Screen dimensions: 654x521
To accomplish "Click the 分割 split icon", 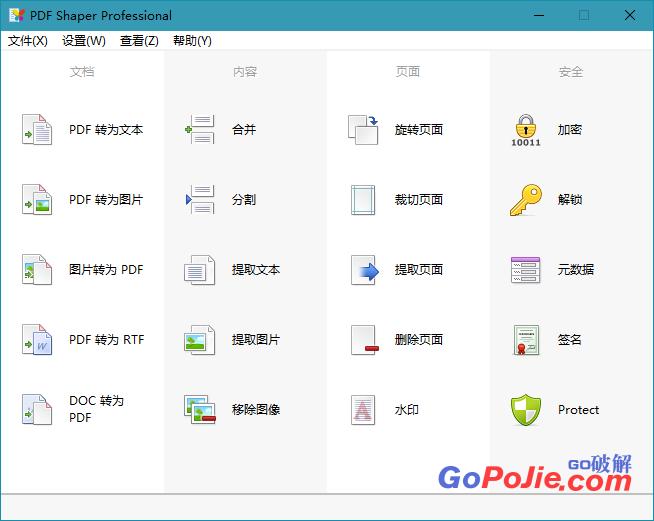I will click(200, 200).
